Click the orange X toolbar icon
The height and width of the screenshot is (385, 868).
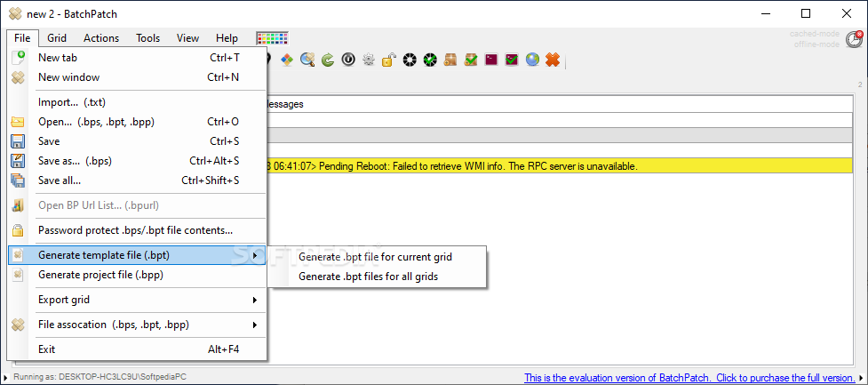coord(553,60)
